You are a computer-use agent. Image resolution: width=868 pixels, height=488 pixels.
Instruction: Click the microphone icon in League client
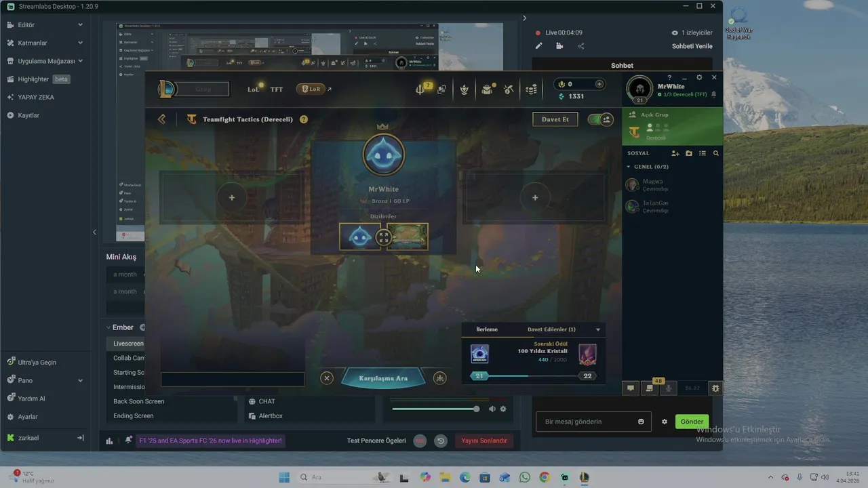coord(669,388)
